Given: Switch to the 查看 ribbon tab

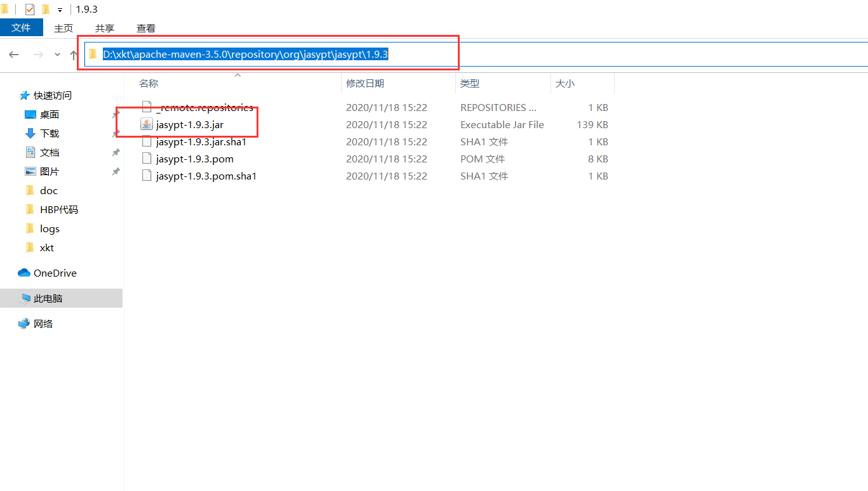Looking at the screenshot, I should click(146, 28).
